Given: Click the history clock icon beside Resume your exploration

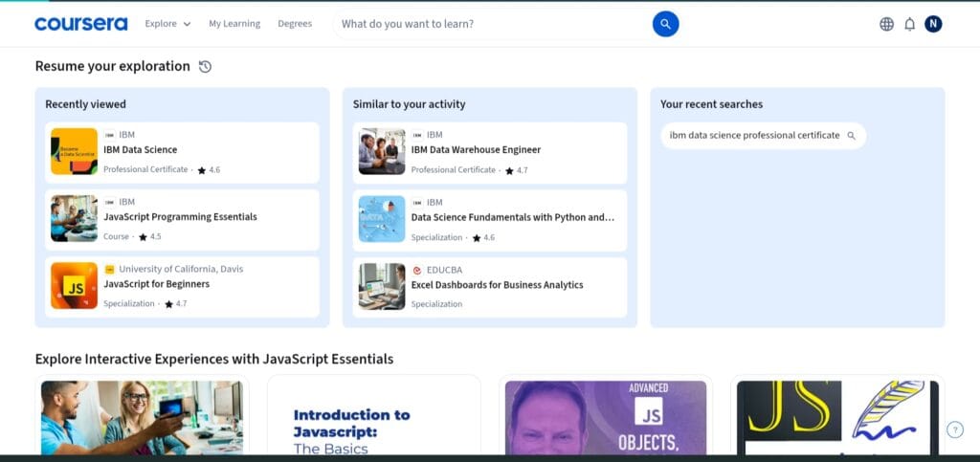Looking at the screenshot, I should (x=205, y=66).
